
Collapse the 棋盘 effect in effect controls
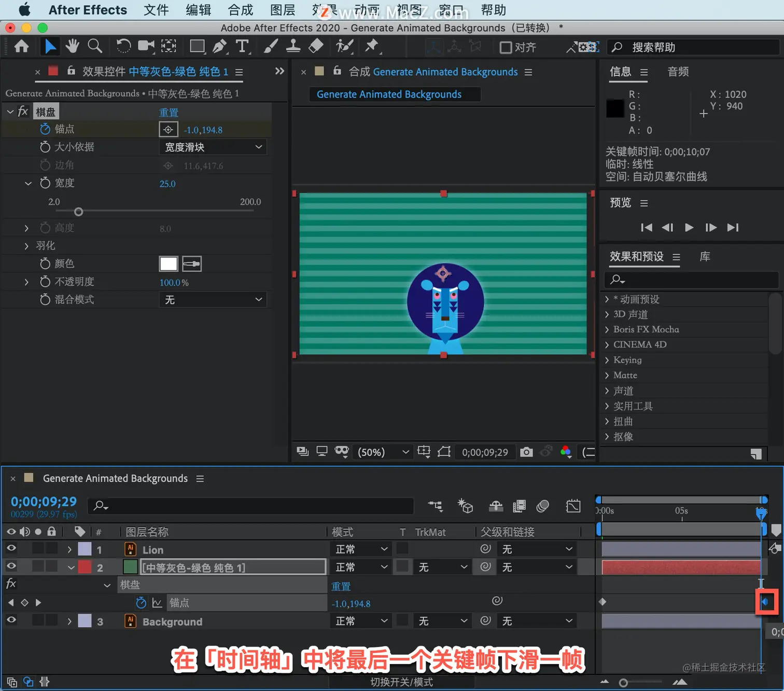coord(10,112)
